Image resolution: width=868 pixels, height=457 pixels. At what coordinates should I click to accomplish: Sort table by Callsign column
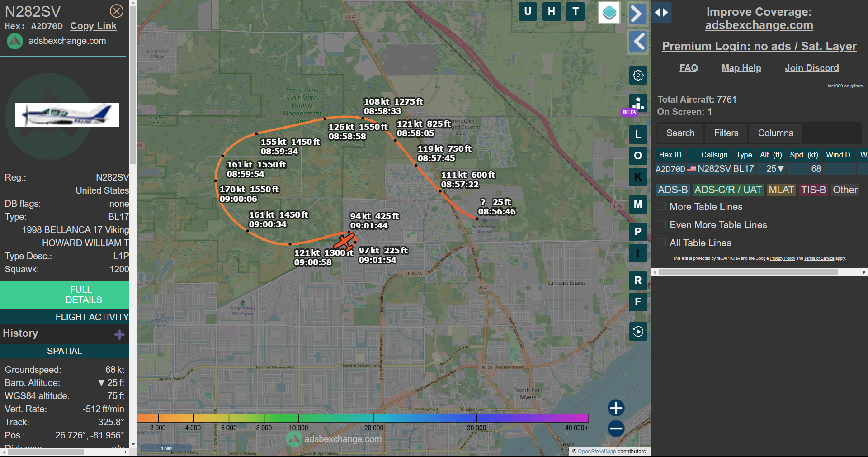coord(714,155)
